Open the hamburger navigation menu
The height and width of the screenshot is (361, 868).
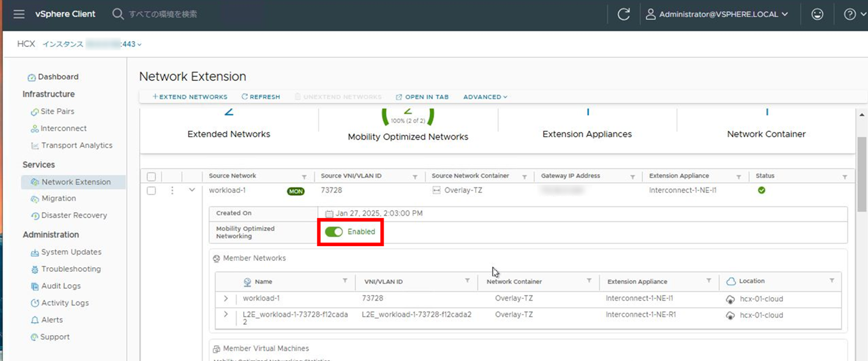pyautogui.click(x=19, y=14)
